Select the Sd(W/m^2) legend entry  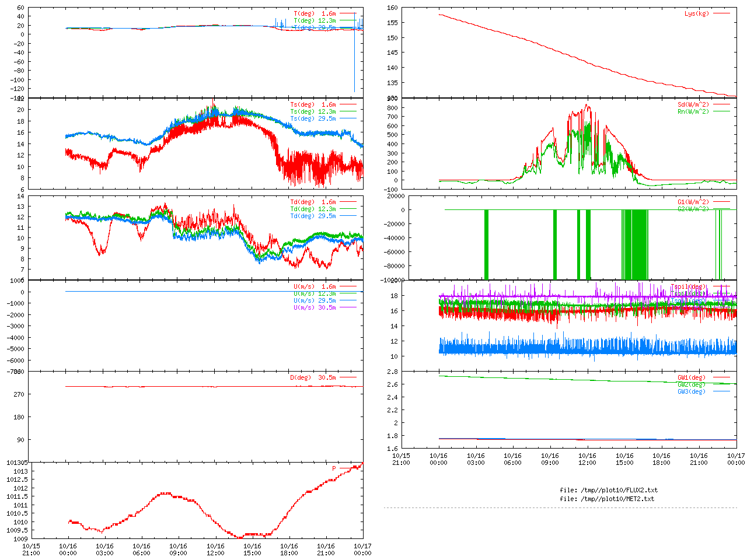pyautogui.click(x=693, y=105)
